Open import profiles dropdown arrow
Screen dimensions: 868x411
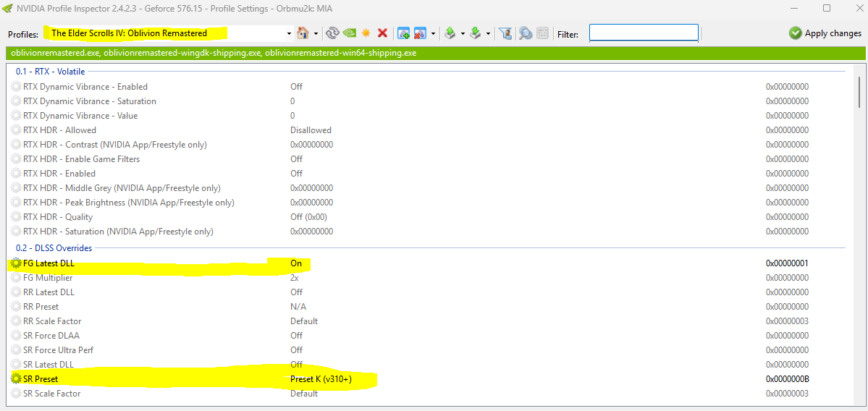(x=488, y=34)
